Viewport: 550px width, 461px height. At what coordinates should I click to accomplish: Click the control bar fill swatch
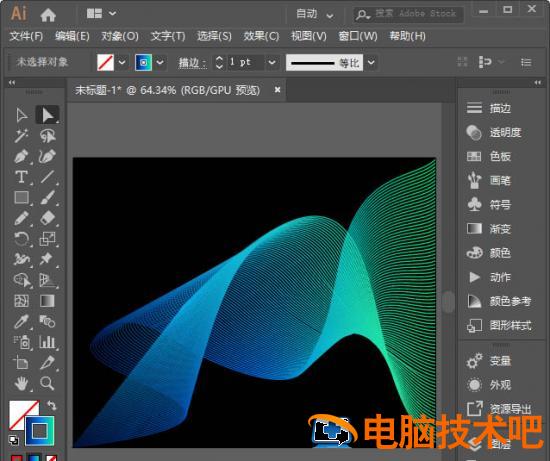tap(105, 62)
